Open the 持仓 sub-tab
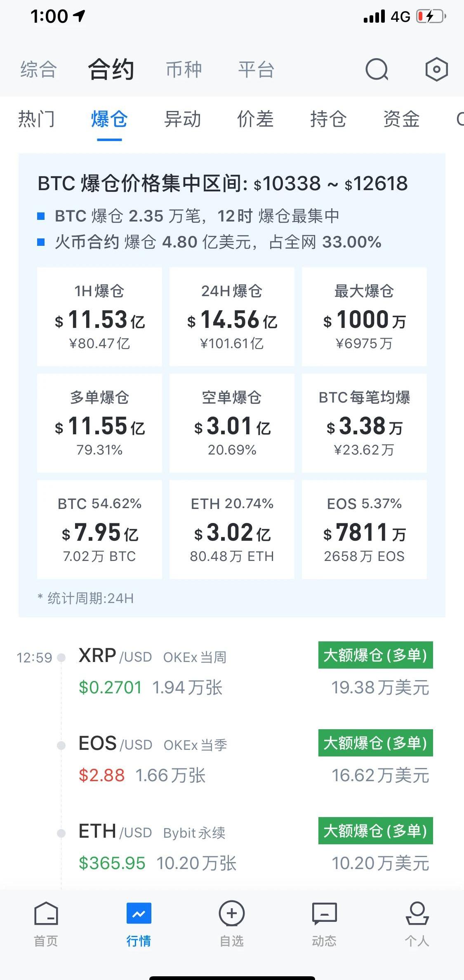464x980 pixels. 328,120
